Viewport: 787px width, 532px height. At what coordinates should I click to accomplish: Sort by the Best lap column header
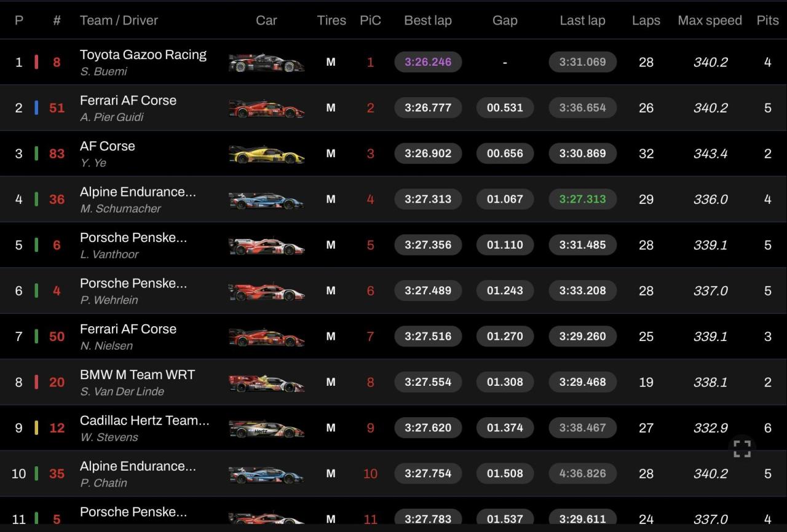point(428,20)
